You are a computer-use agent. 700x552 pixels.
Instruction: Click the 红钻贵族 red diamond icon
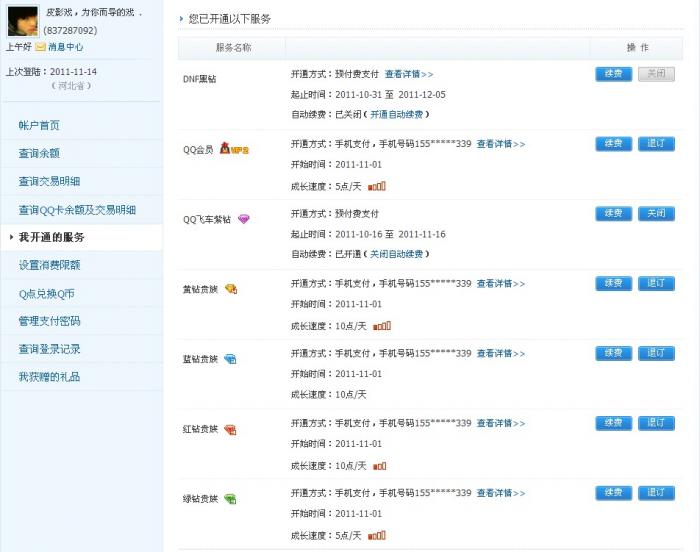point(230,429)
